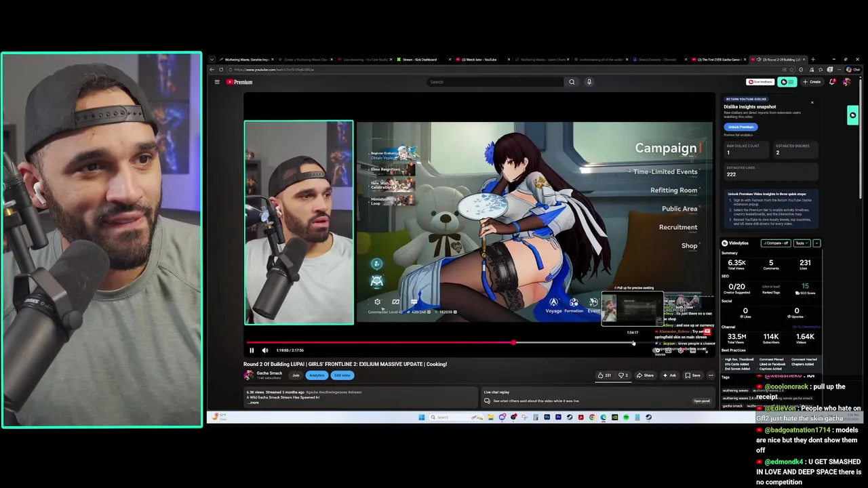Viewport: 868px width, 488px height.
Task: Click the Voyage icon in the game
Action: click(554, 305)
